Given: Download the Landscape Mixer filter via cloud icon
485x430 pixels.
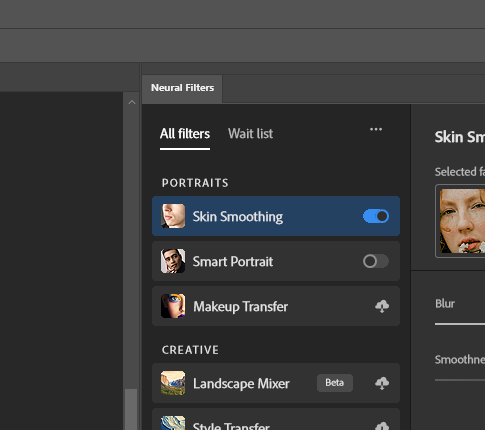Looking at the screenshot, I should 382,383.
